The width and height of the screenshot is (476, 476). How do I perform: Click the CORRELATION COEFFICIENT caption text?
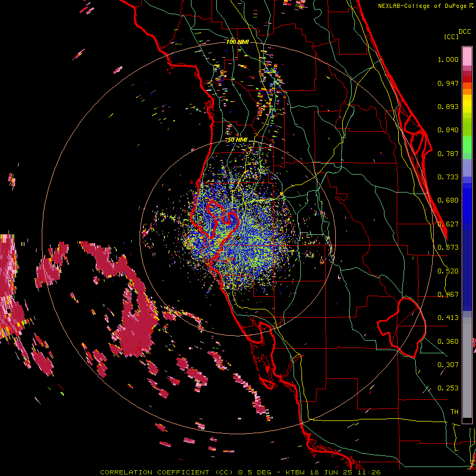click(154, 472)
